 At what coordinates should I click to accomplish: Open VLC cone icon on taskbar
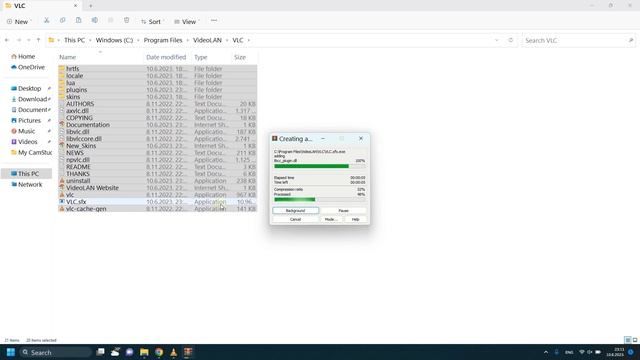click(173, 352)
